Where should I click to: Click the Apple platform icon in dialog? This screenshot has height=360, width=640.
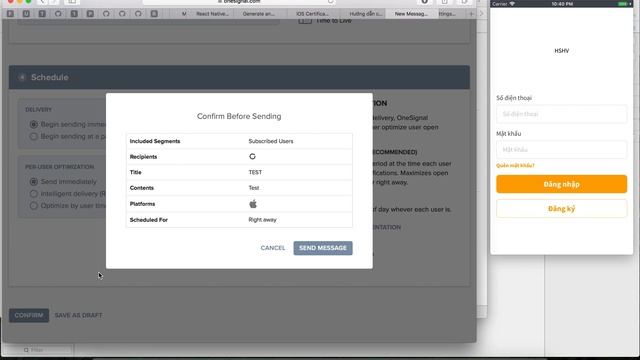pyautogui.click(x=253, y=204)
